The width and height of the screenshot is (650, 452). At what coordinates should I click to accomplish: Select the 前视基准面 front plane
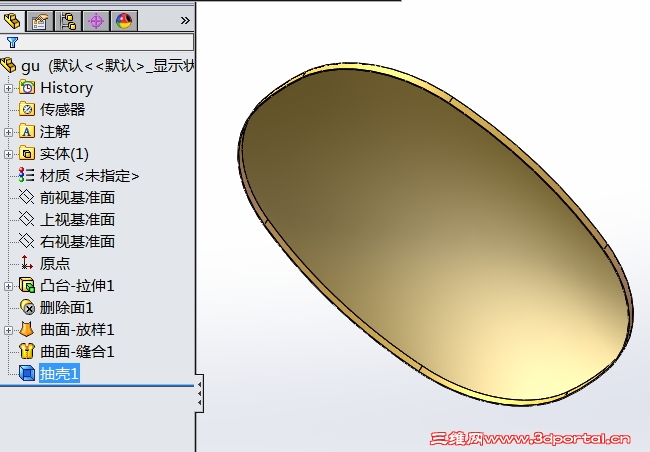pos(78,198)
